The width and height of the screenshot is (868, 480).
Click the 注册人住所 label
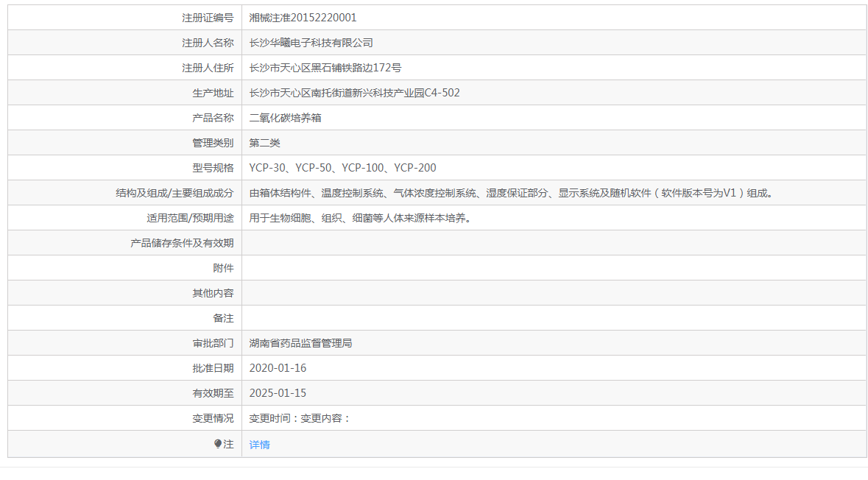[x=208, y=68]
